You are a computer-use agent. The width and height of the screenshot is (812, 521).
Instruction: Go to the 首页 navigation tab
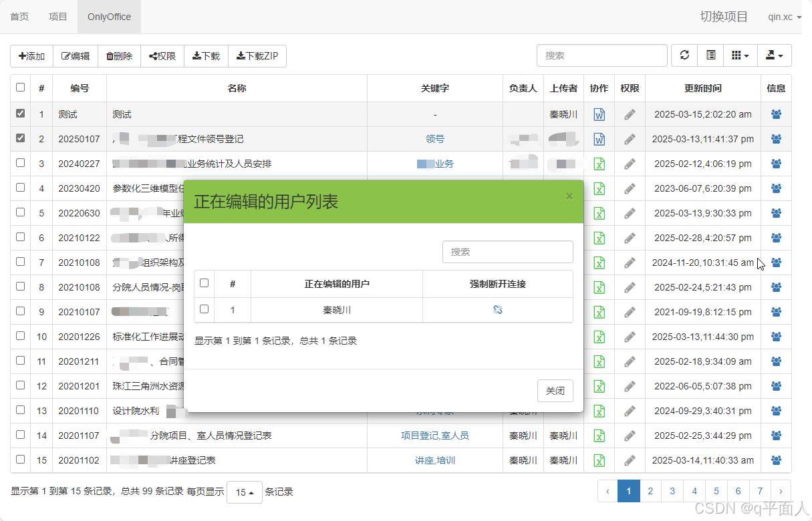pos(19,17)
